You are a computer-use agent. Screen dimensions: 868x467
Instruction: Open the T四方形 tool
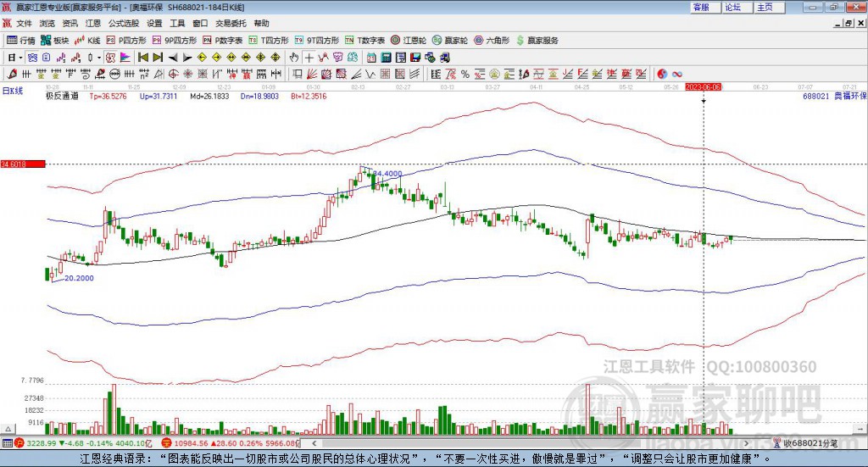[x=269, y=41]
